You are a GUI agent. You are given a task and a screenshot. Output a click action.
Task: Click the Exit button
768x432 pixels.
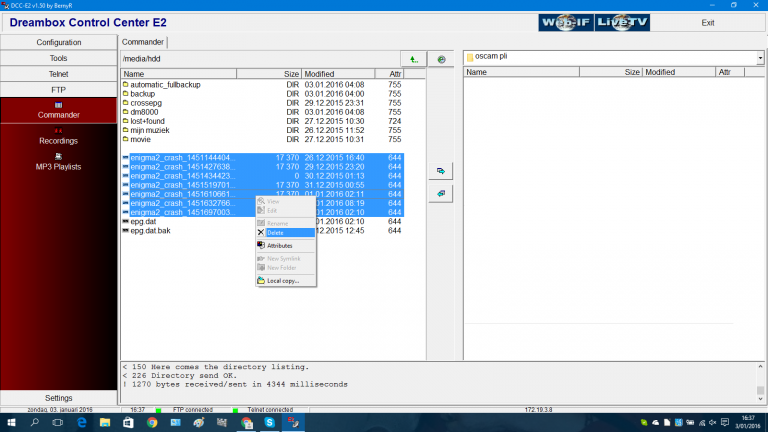tap(708, 23)
